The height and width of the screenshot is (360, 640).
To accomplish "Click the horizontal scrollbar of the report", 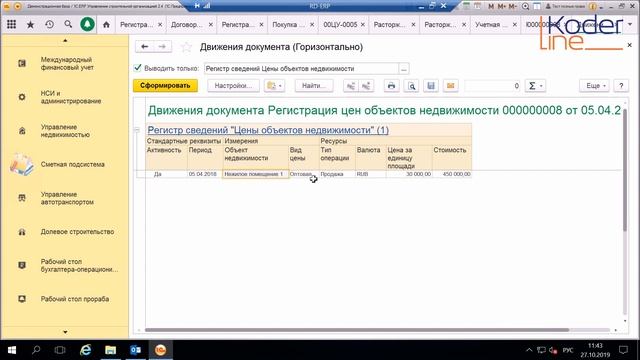I will [x=357, y=330].
